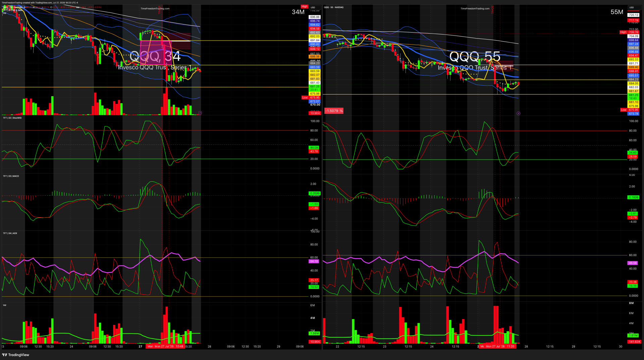Click the blue 697.24 price label
644x360 pixels.
(634, 44)
